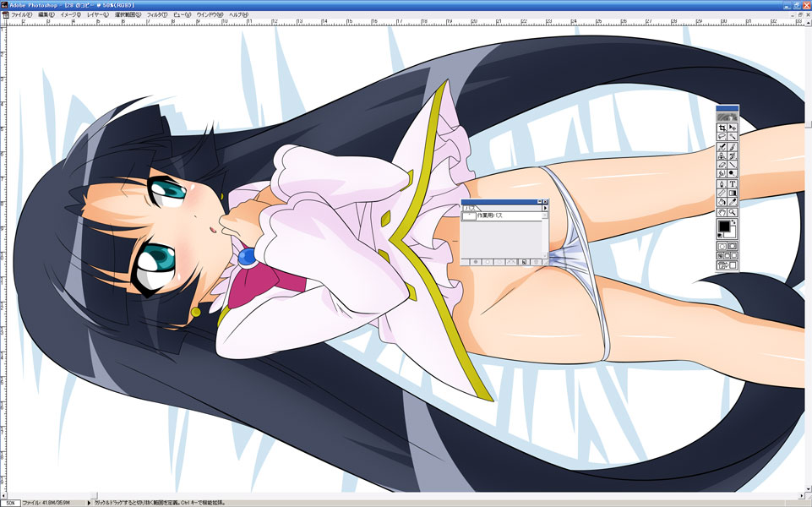This screenshot has width=812, height=507.
Task: Select the Airbrush tool
Action: (722, 147)
